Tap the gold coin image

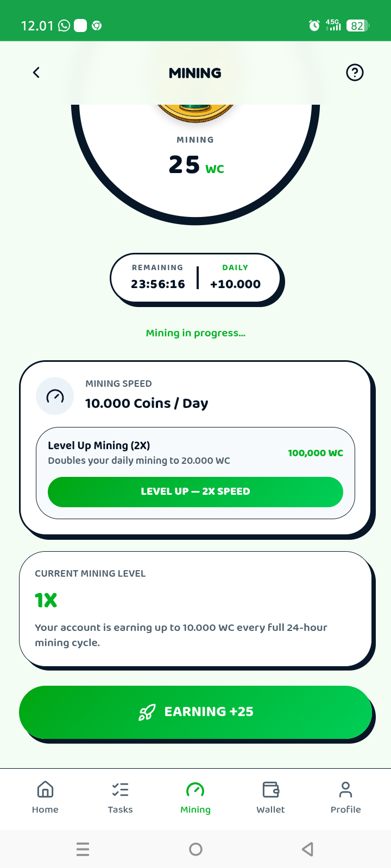pos(195,111)
